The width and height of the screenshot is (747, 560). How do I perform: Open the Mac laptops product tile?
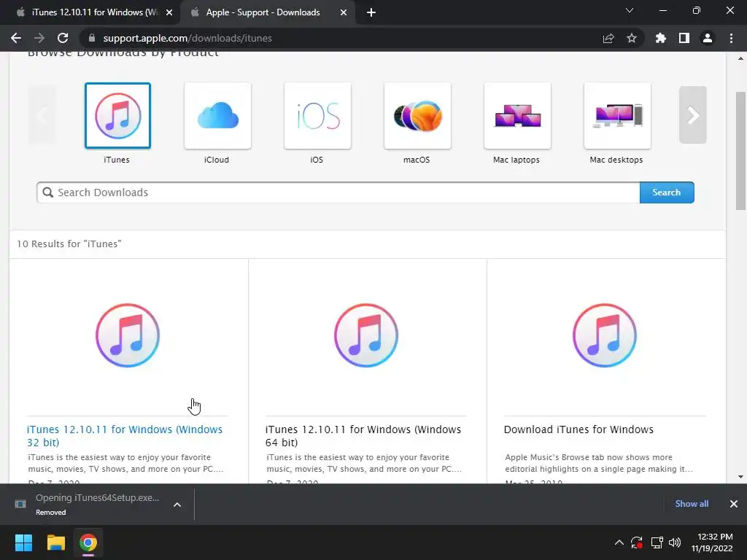pos(517,116)
